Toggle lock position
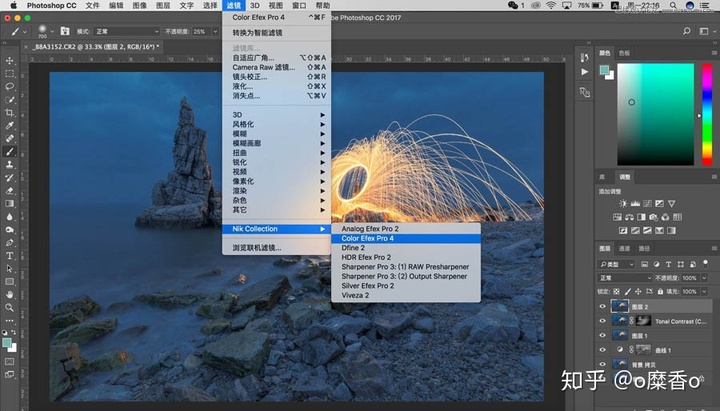This screenshot has width=720, height=411. [638, 292]
